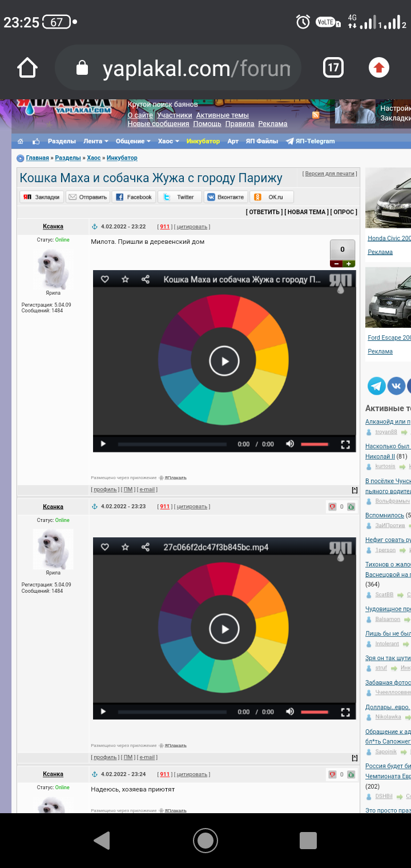Play the Кошка Маха video using the center play button
This screenshot has width=411, height=868.
pyautogui.click(x=224, y=361)
